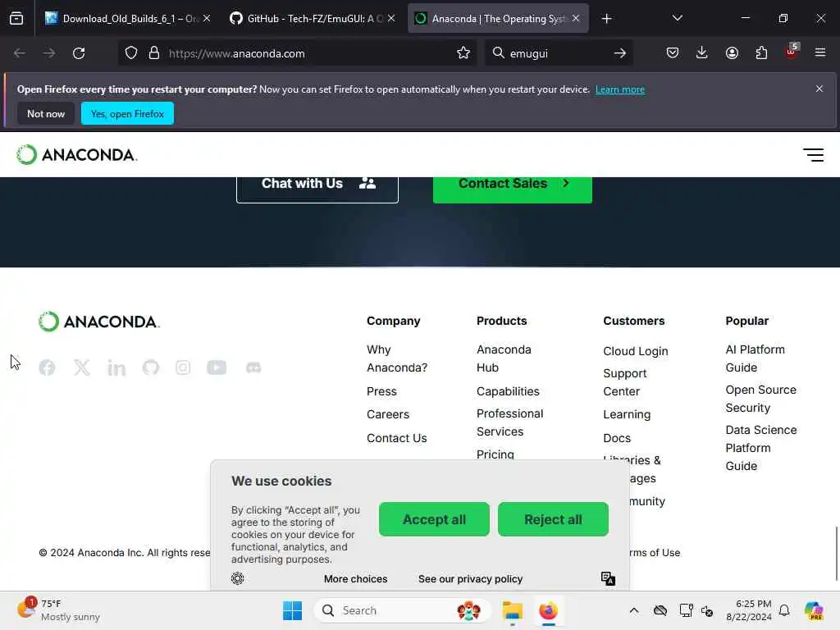The image size is (840, 630).
Task: Open Professional Services link
Action: [x=509, y=422]
